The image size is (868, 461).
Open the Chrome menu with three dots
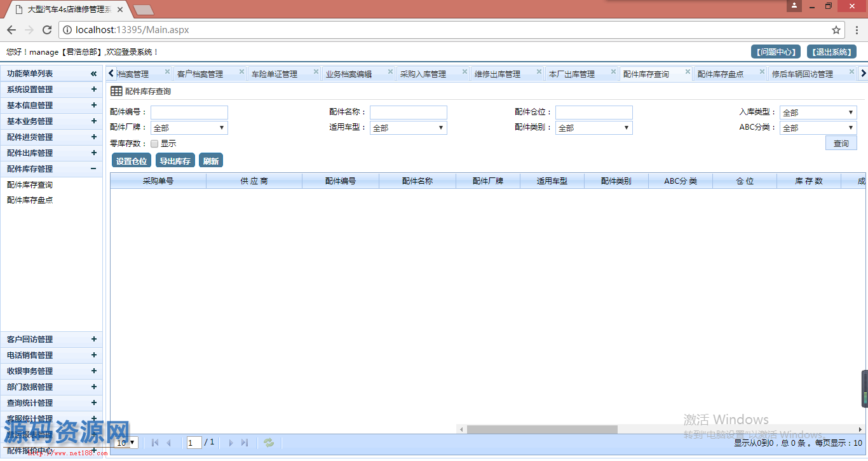click(x=856, y=30)
